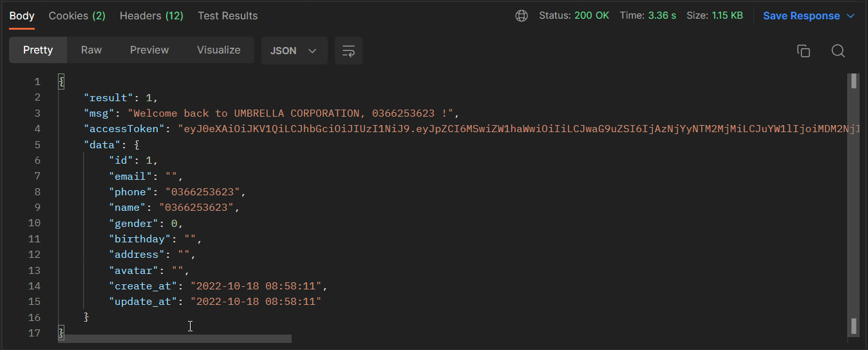
Task: Click the Size 1.15 KB value
Action: pos(715,15)
